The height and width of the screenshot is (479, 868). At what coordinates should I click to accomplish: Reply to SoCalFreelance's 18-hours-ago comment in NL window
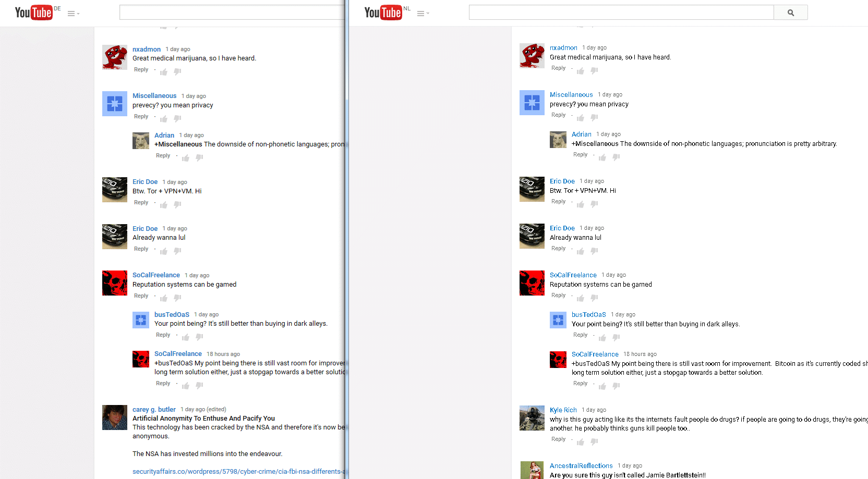pyautogui.click(x=580, y=384)
